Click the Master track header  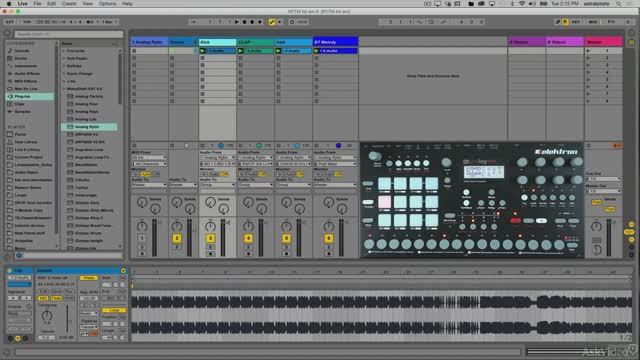coord(604,42)
